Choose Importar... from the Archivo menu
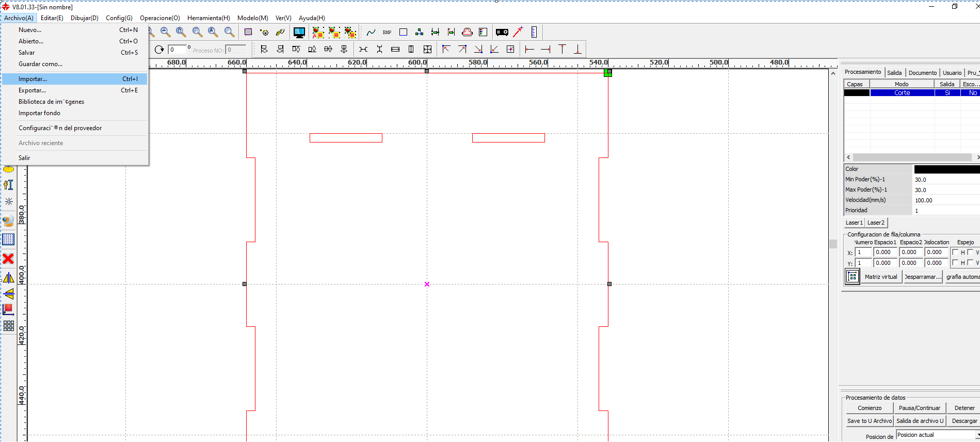Viewport: 980px width, 442px height. coord(75,79)
